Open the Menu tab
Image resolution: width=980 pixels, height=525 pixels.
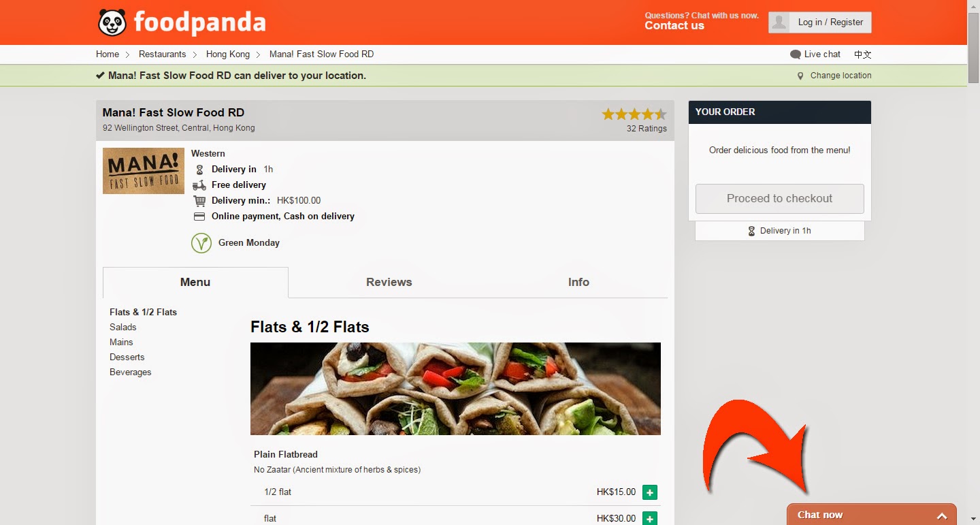click(195, 282)
